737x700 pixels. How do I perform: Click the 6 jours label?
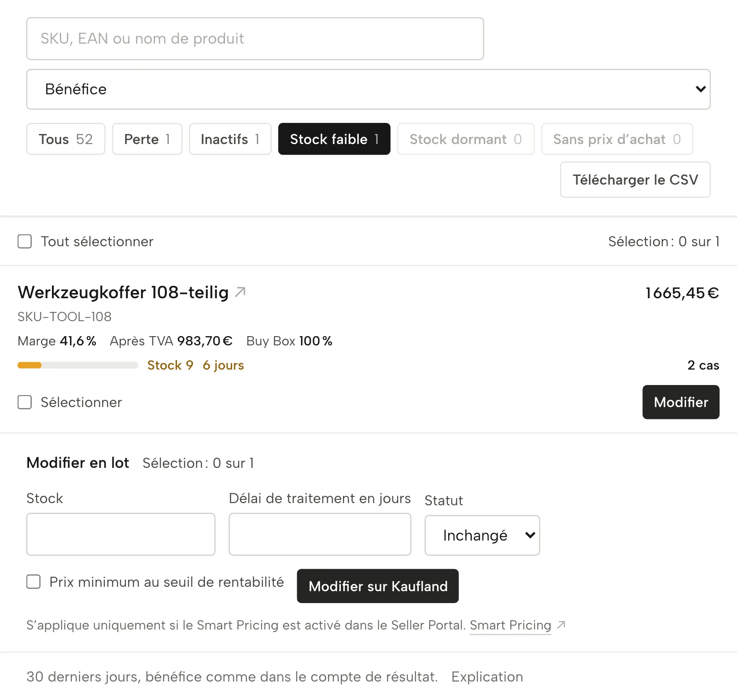pos(223,365)
